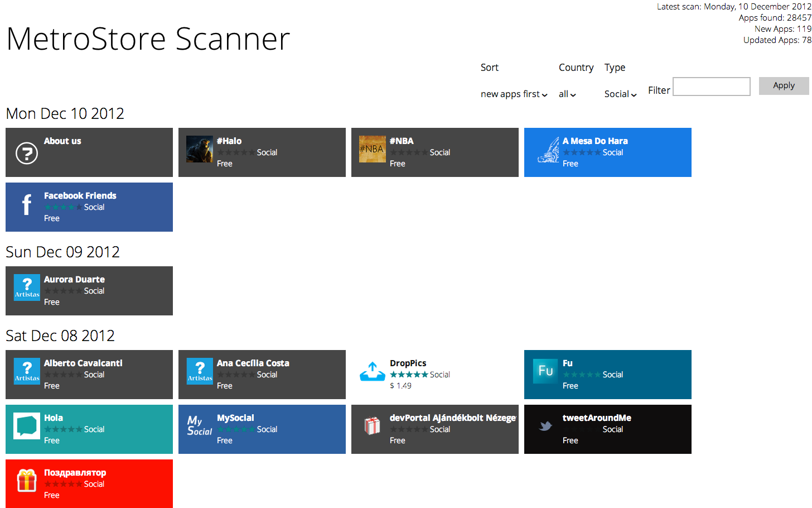Open the #Halo app icon
The height and width of the screenshot is (508, 812).
(199, 149)
